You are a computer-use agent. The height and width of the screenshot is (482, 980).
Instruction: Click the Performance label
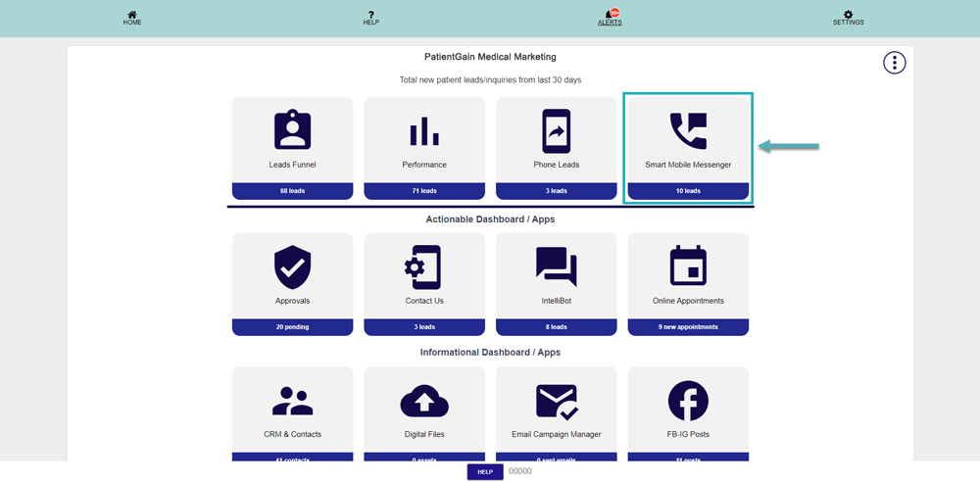(x=424, y=165)
